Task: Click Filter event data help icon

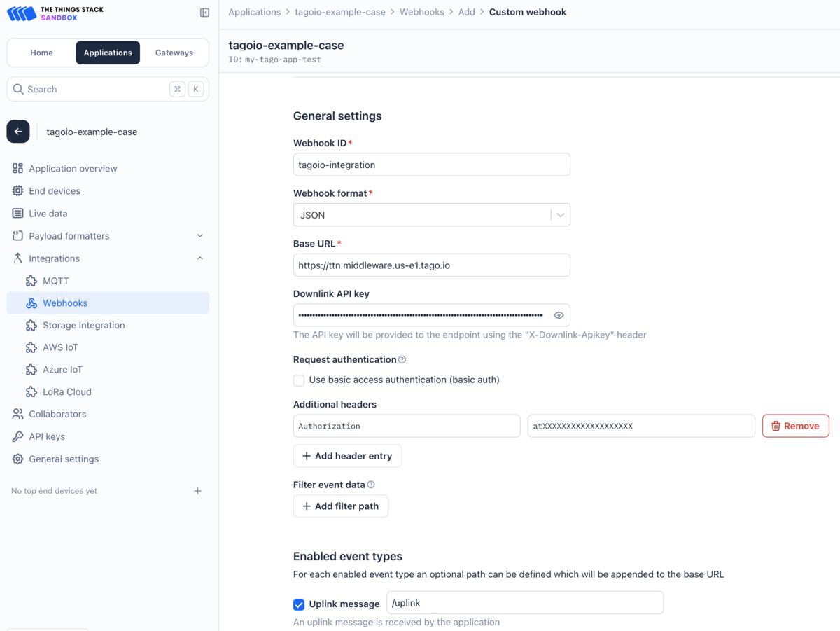Action: [371, 485]
